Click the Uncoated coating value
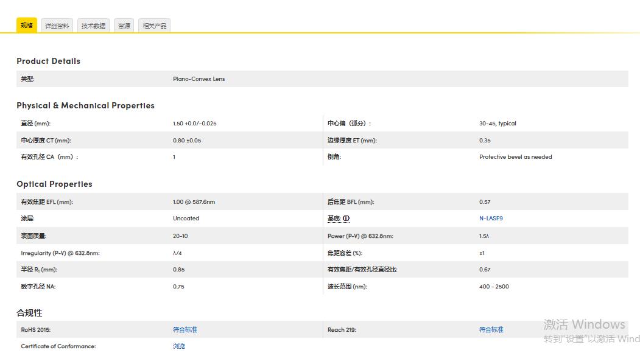Viewport: 640px width, 364px height. [186, 219]
